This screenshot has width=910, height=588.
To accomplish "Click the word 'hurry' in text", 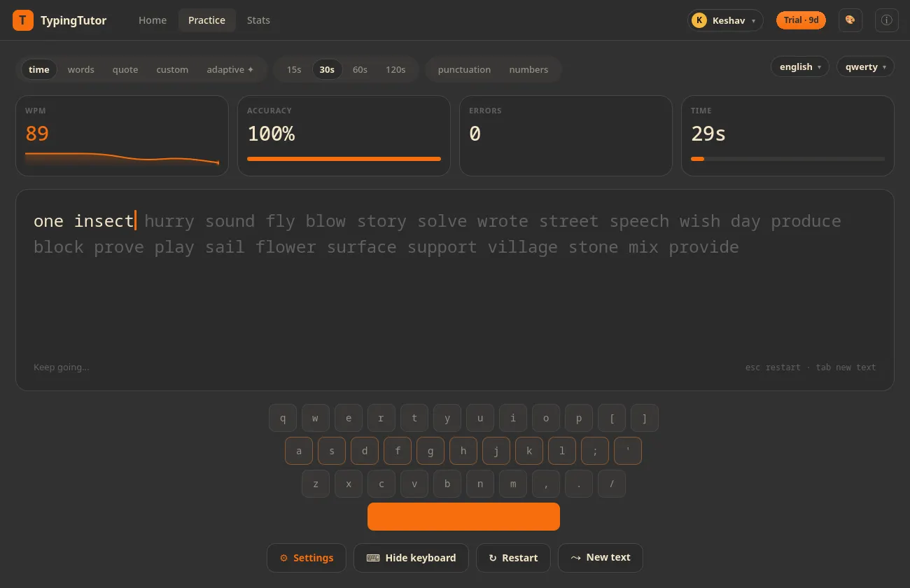I will tap(169, 221).
